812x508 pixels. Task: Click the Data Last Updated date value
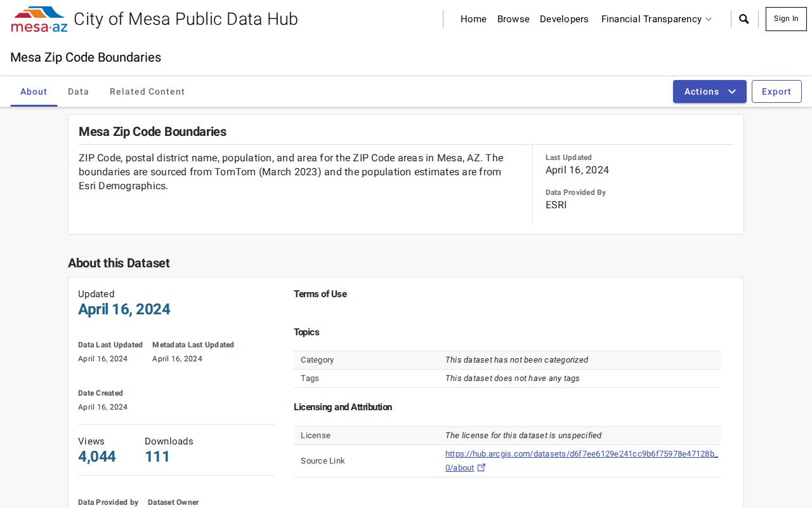(x=103, y=359)
